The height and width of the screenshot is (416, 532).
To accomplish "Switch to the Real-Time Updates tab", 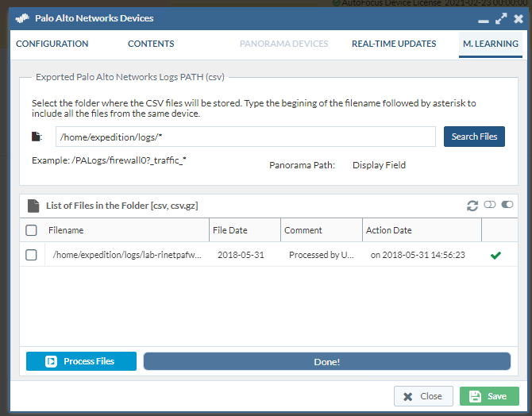I will [394, 44].
